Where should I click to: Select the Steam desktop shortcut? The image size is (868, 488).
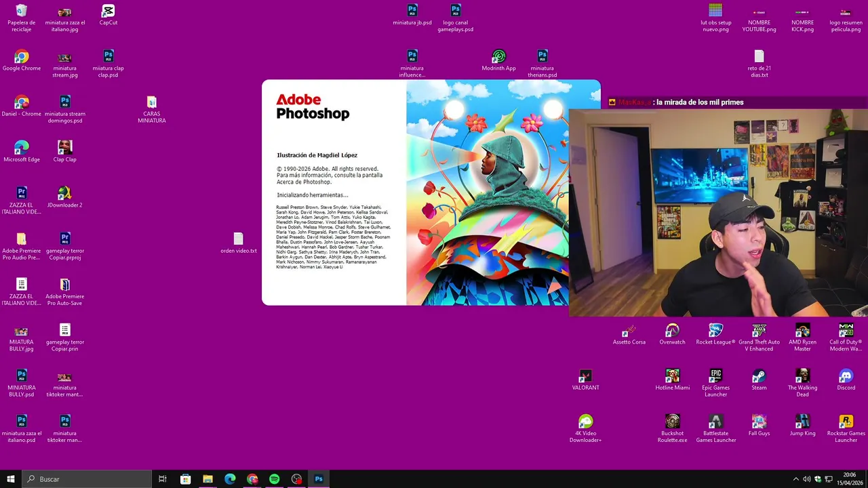pos(759,380)
